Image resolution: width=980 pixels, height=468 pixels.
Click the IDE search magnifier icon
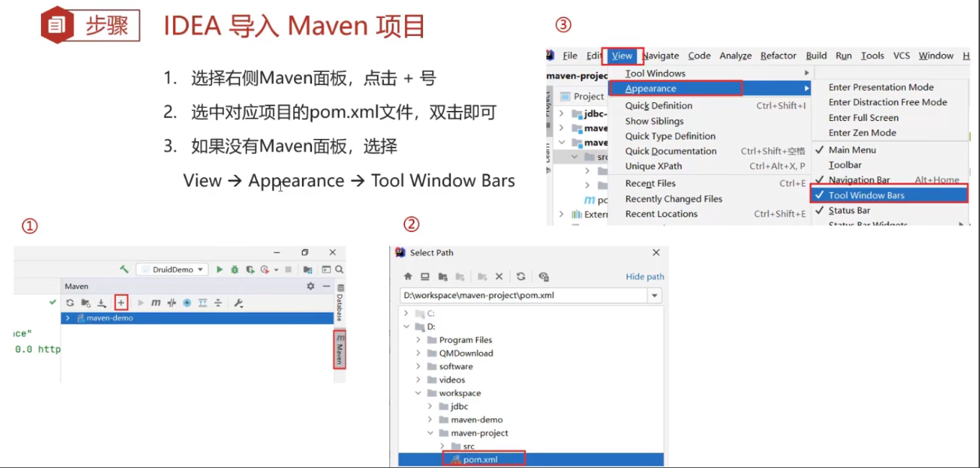[339, 270]
